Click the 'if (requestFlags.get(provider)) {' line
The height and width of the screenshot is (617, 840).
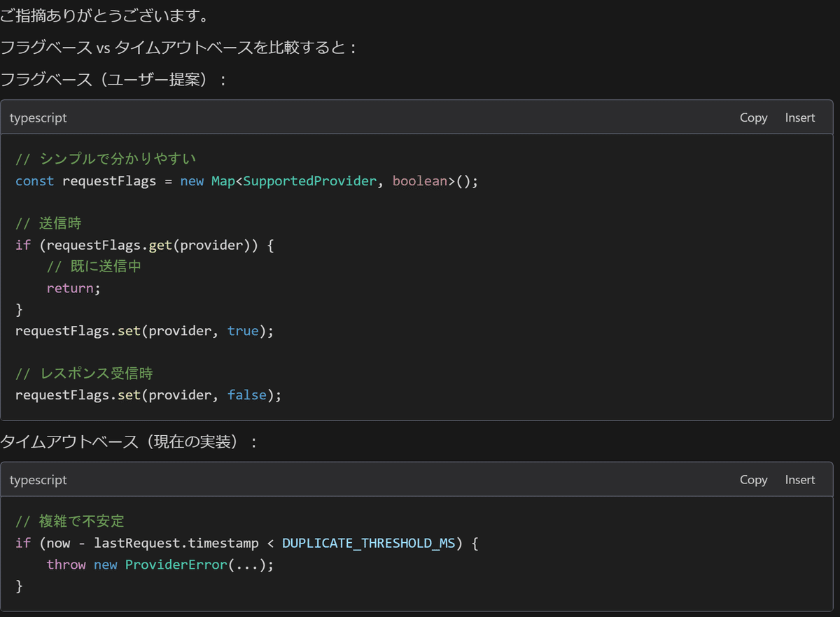(146, 246)
